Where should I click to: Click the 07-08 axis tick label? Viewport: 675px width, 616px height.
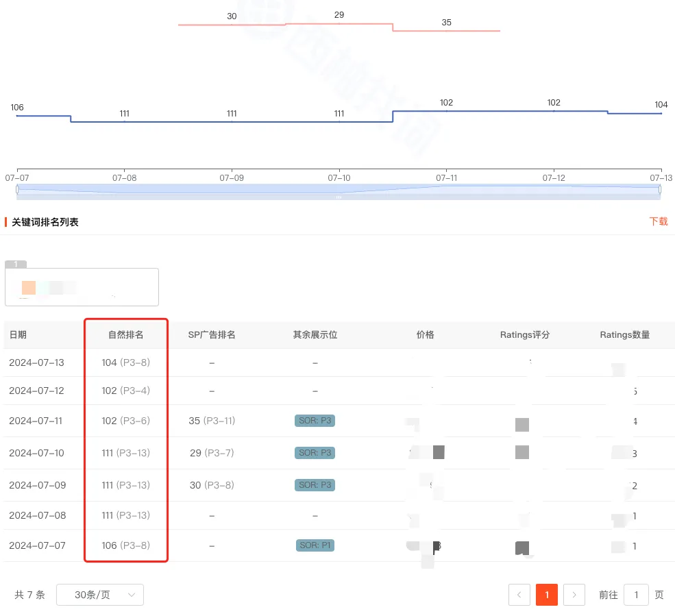pos(125,177)
